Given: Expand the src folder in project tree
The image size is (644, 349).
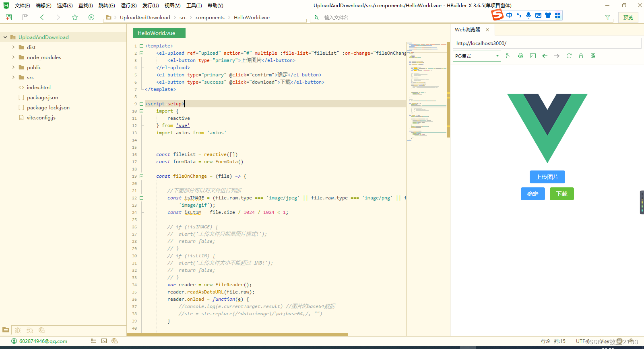Looking at the screenshot, I should coord(13,77).
